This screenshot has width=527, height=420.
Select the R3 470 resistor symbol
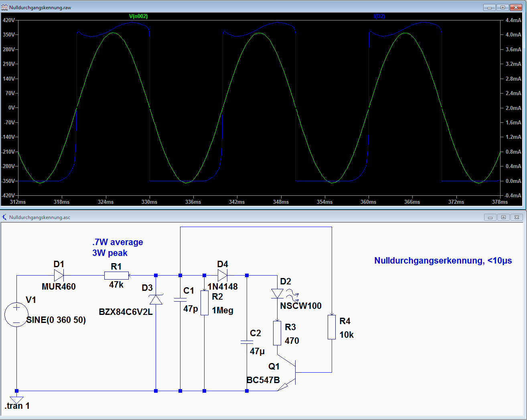click(x=277, y=333)
